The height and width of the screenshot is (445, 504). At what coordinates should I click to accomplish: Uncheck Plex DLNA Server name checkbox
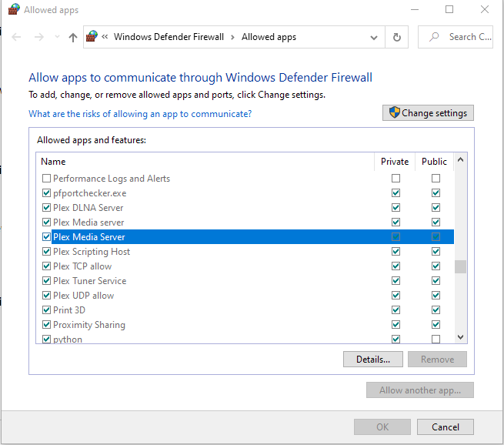coord(47,207)
